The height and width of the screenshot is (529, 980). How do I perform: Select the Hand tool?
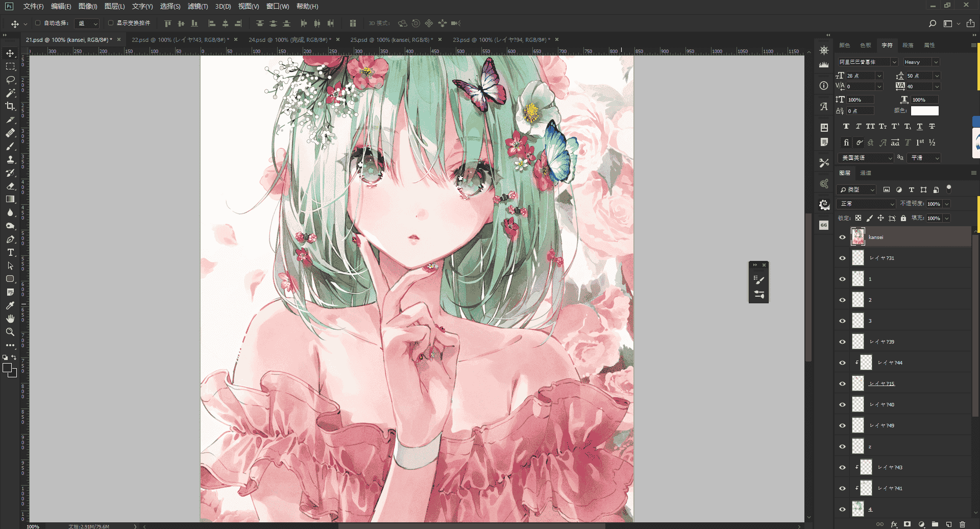click(10, 319)
